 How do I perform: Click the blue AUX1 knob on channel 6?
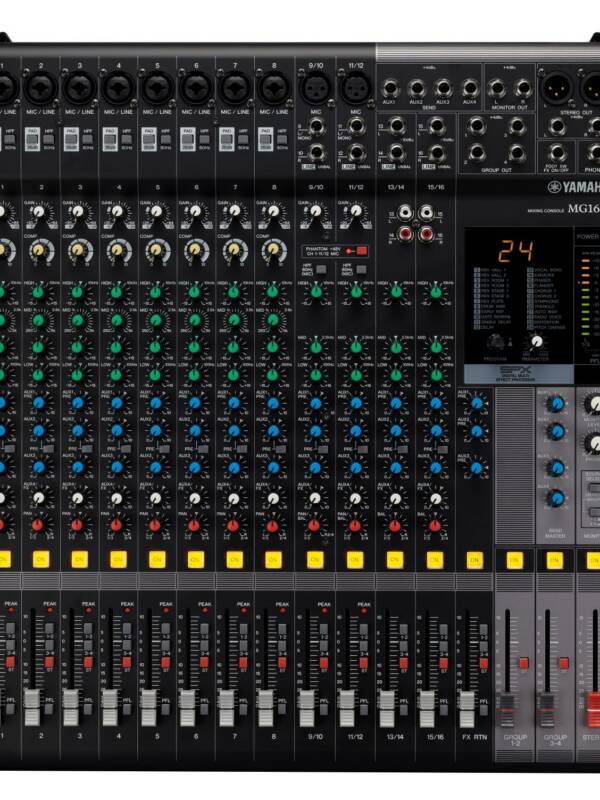point(195,403)
